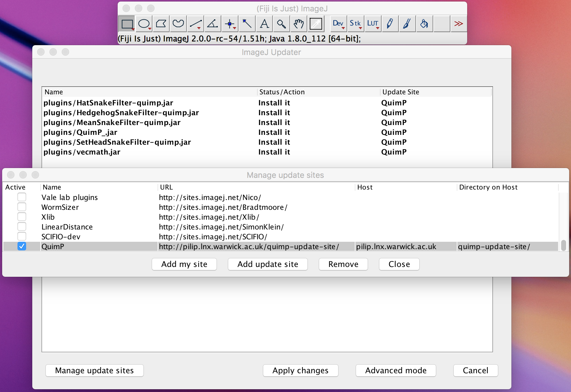Image resolution: width=571 pixels, height=392 pixels.
Task: Choose the Polygon selection tool
Action: pos(161,24)
